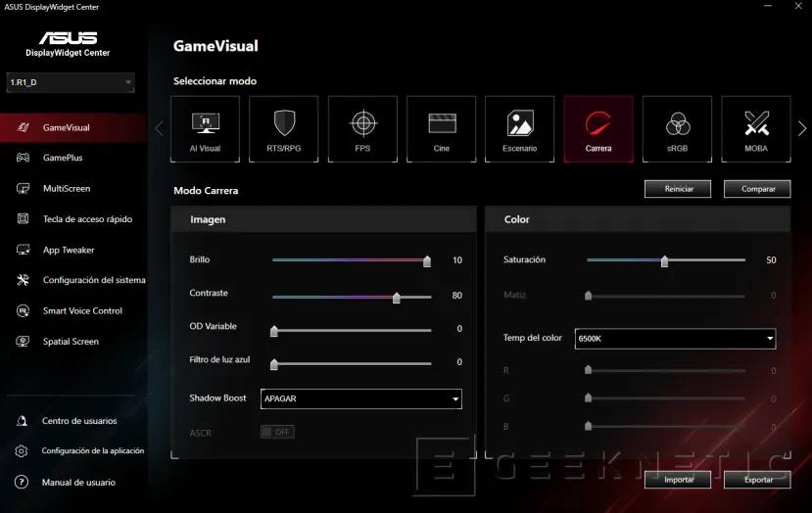This screenshot has height=513, width=812.
Task: Click the Matiz slider handle
Action: [588, 296]
